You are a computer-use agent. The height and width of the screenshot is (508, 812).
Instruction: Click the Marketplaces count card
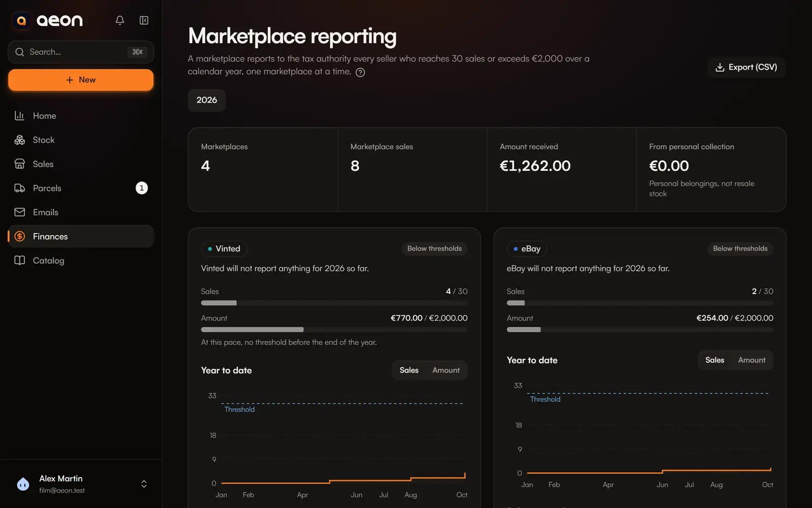click(263, 170)
